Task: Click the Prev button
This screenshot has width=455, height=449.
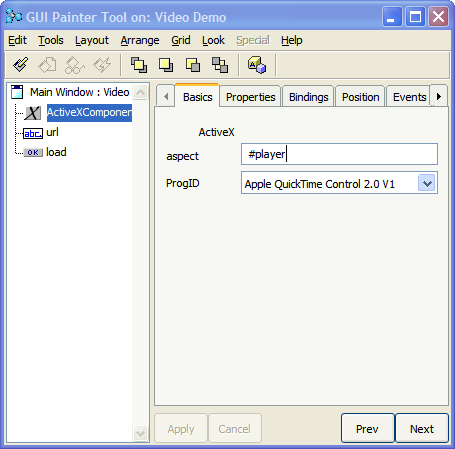Action: 368,429
